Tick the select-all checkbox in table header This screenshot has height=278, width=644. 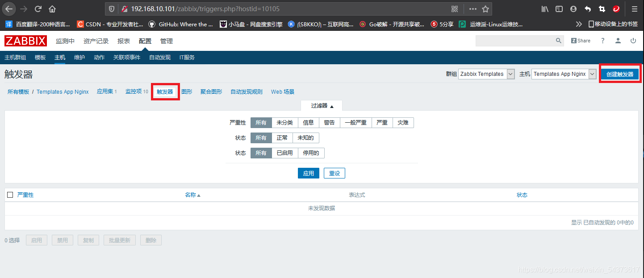point(10,195)
